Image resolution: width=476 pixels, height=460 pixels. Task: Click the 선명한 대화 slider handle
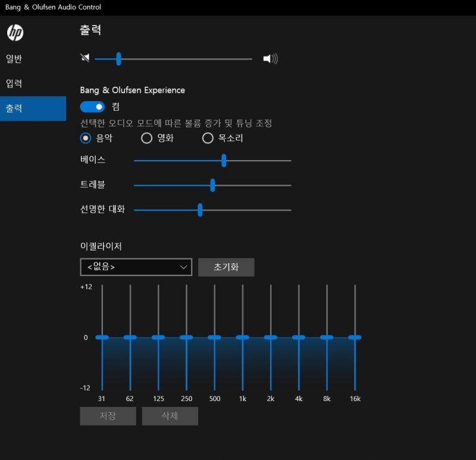(200, 210)
